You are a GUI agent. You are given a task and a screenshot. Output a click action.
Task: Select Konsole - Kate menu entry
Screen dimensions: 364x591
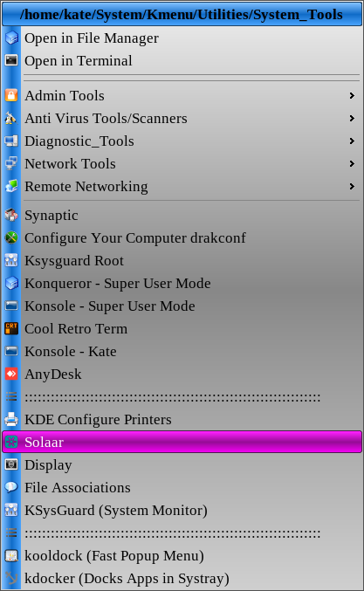tap(182, 351)
